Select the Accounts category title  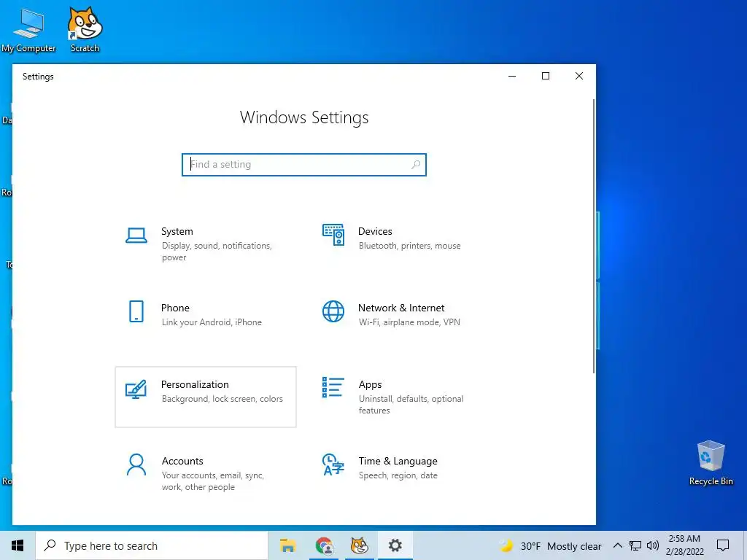[182, 461]
